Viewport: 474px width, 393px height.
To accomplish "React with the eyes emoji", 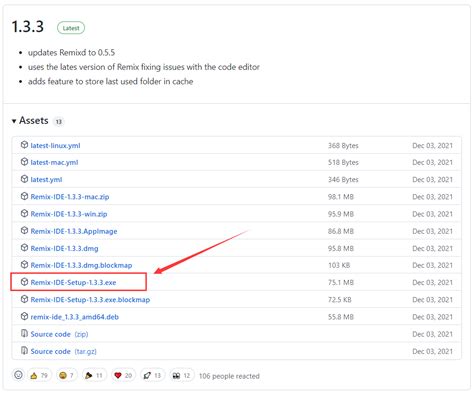I will pos(181,375).
